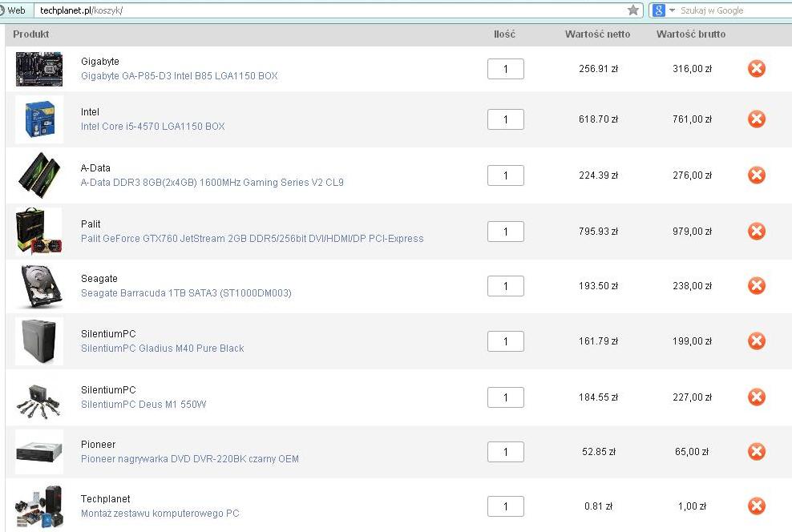Edit quantity field for Pioneer DVD burner

(506, 452)
